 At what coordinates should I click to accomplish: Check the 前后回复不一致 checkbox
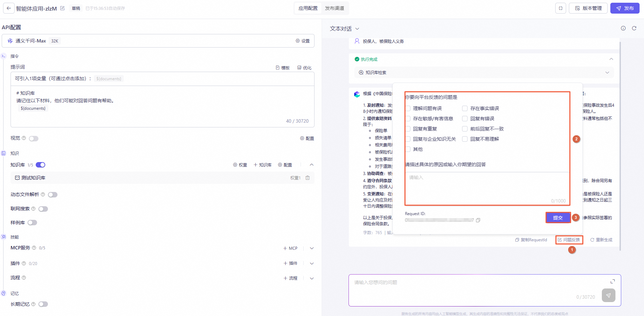[465, 129]
